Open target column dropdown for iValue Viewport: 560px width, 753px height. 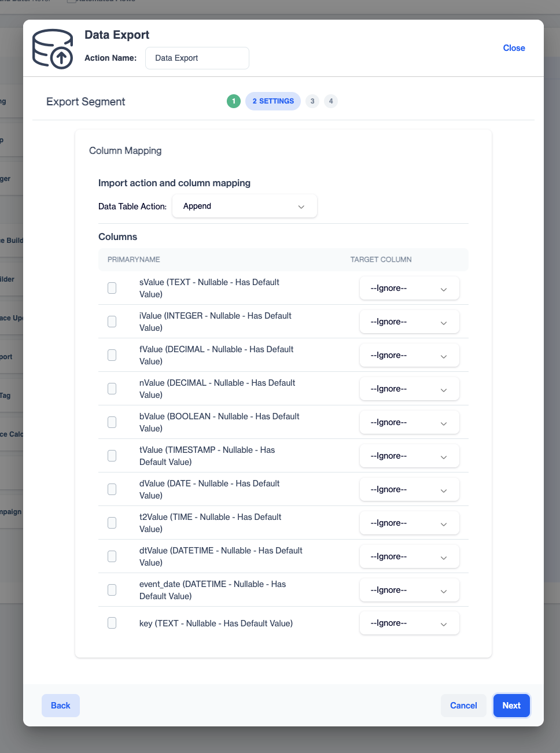(x=410, y=322)
